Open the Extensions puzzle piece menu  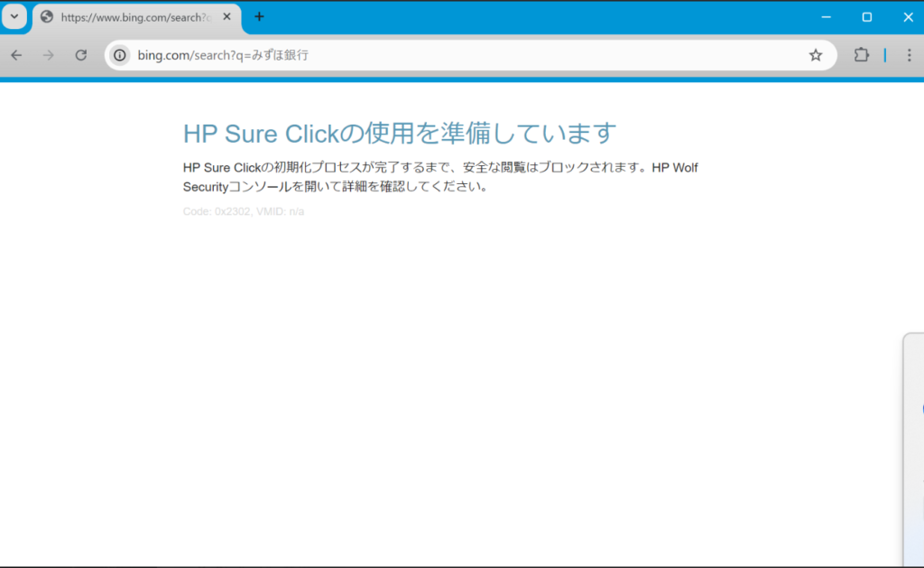[x=861, y=55]
